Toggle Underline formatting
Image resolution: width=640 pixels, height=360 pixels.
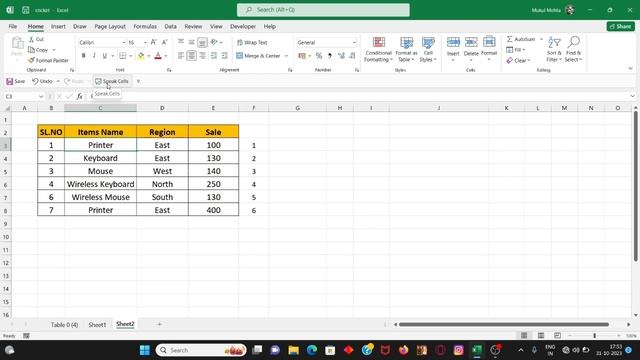(x=104, y=56)
